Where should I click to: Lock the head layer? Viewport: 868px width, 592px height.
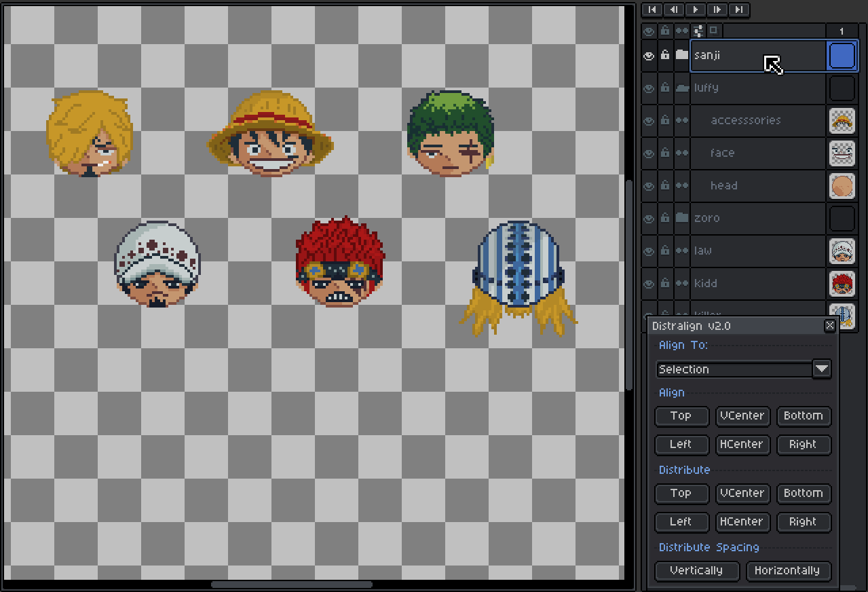pyautogui.click(x=665, y=185)
